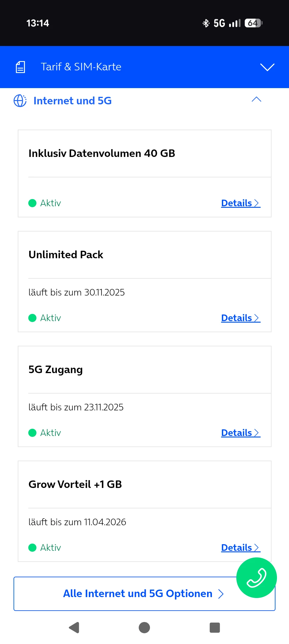The height and width of the screenshot is (644, 289).
Task: Tap the Unlimited Pack card title
Action: click(66, 255)
